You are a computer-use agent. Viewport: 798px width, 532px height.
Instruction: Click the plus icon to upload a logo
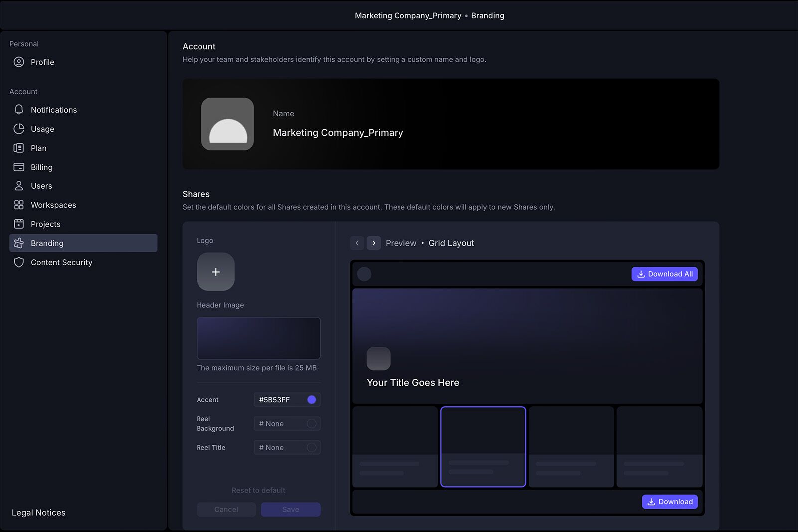click(215, 272)
